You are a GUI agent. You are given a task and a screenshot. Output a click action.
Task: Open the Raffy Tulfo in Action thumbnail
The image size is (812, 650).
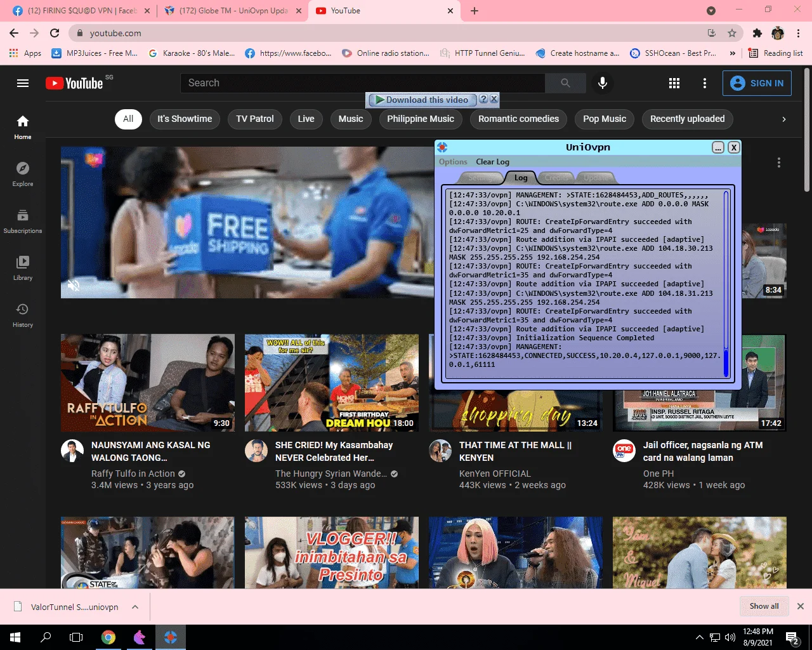click(x=148, y=383)
